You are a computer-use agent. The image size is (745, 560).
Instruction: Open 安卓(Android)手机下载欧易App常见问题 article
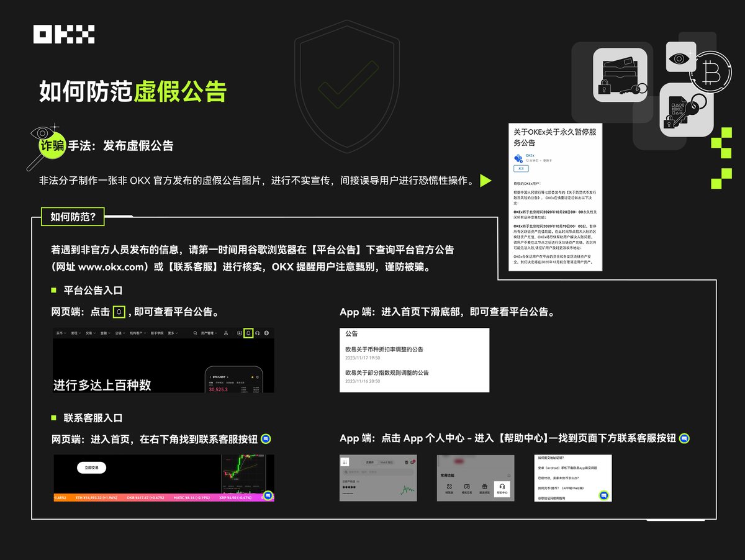[567, 467]
